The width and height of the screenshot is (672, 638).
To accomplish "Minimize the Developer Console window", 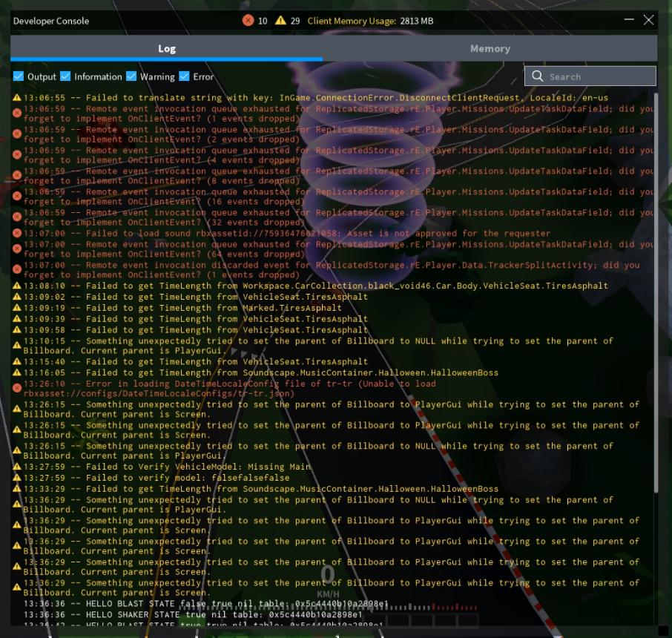I will pos(629,21).
